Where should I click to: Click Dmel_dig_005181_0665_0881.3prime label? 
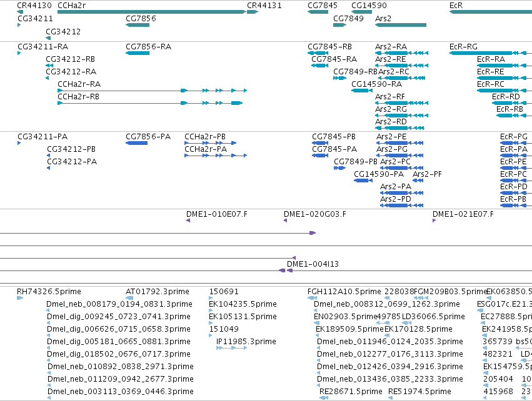pos(119,342)
